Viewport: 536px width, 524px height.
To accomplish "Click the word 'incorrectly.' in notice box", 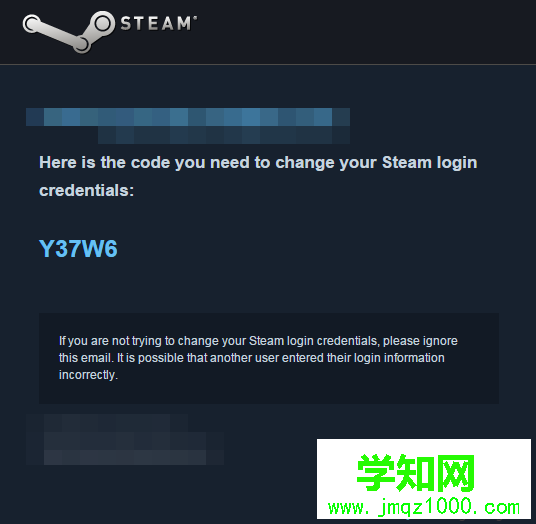I will (88, 375).
